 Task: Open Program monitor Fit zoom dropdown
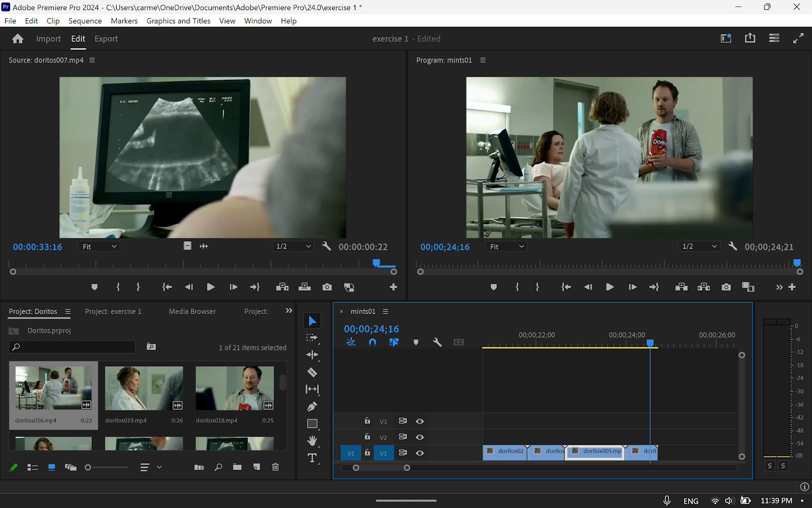coord(506,246)
